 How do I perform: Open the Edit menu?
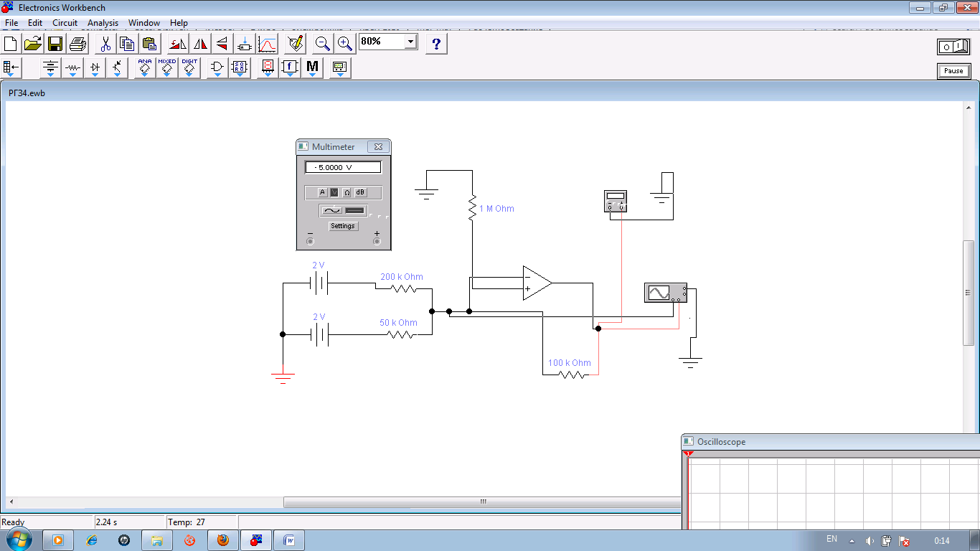[35, 23]
